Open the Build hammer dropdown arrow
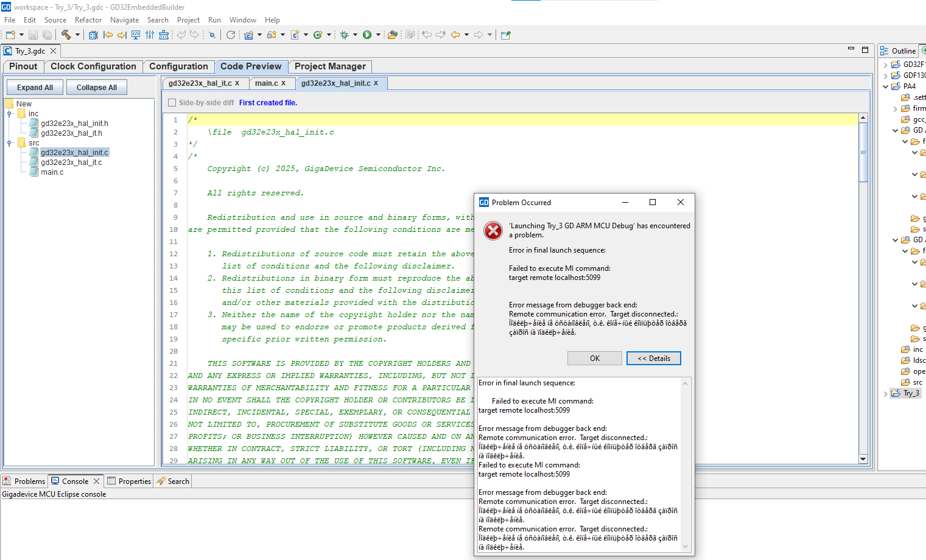Screen dimensions: 926x560 click(77, 35)
